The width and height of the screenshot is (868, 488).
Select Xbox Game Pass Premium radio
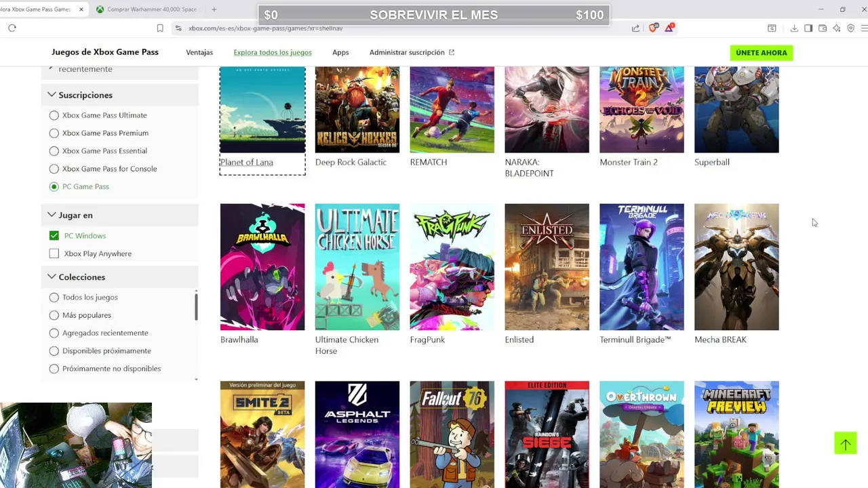pos(54,133)
